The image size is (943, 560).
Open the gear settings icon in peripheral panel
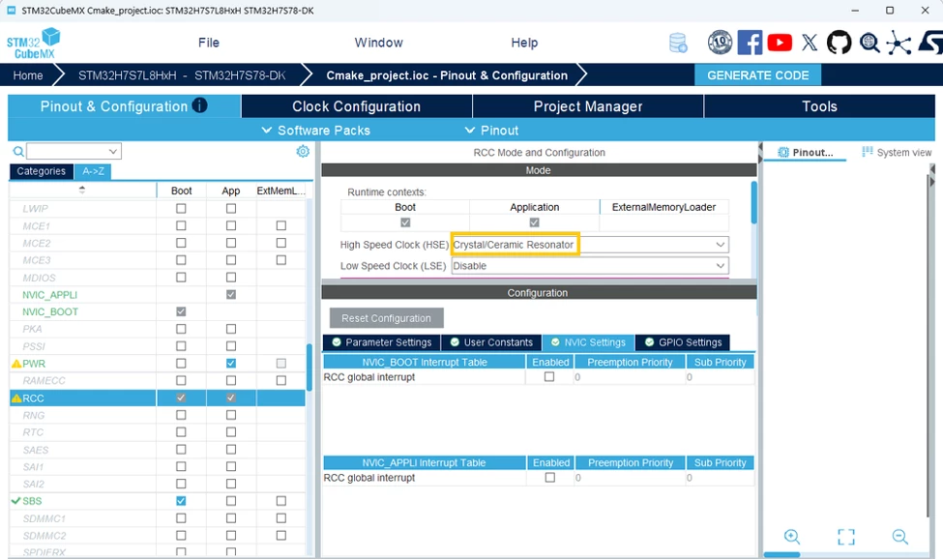[303, 151]
